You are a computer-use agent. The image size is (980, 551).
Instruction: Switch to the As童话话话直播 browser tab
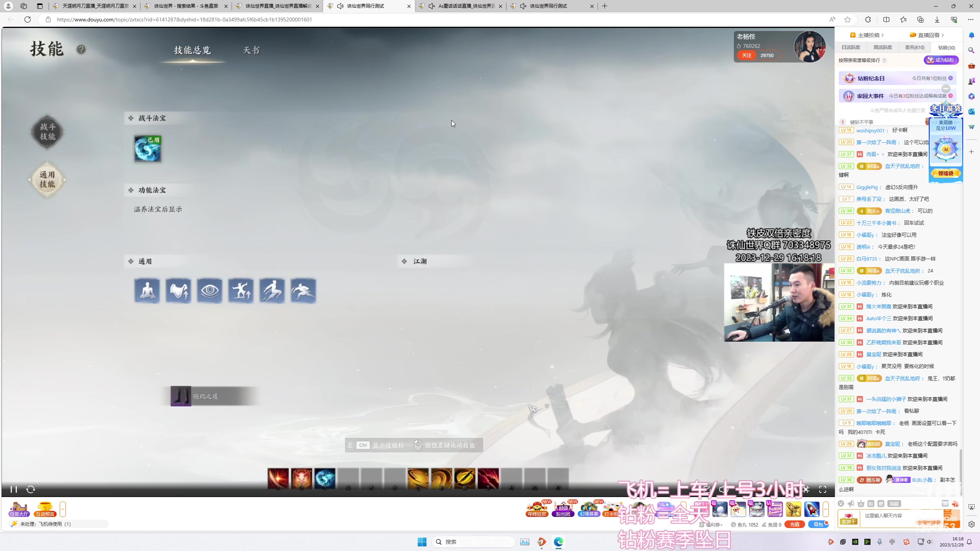tap(461, 6)
